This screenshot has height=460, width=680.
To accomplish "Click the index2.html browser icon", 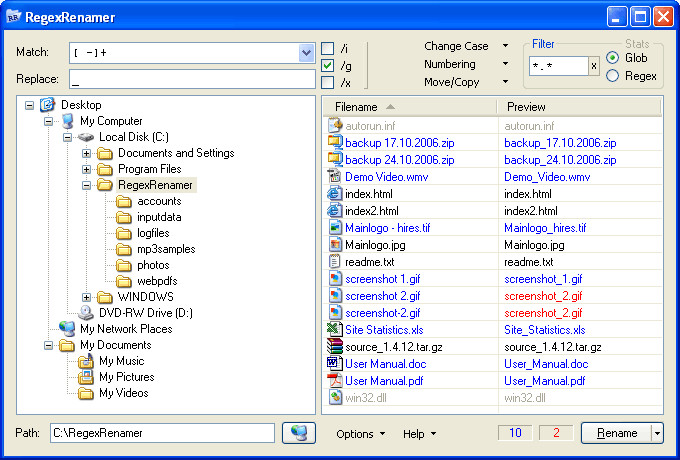I will [335, 211].
